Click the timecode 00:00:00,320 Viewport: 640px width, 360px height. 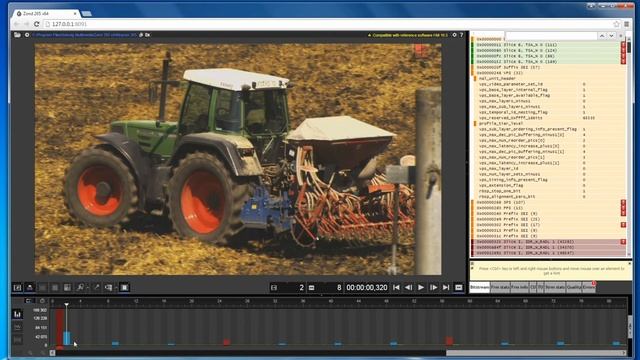click(x=367, y=288)
